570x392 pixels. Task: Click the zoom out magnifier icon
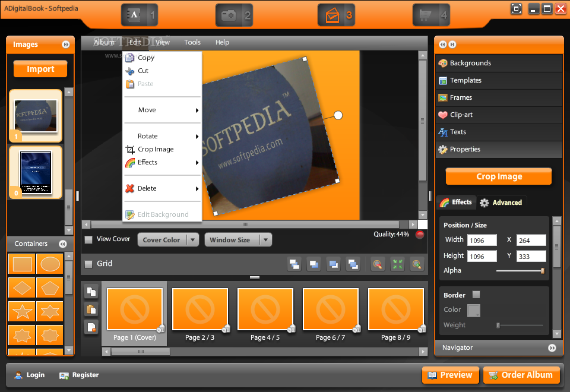[x=378, y=264]
